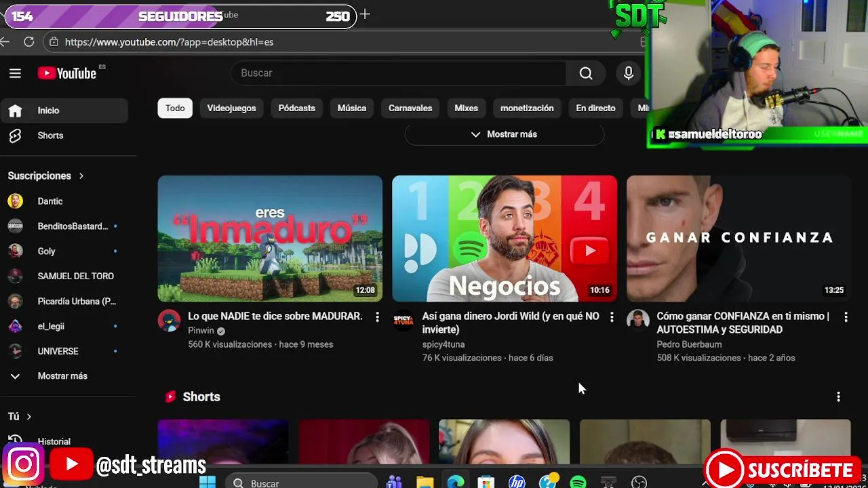Expand the Tú section in the sidebar
The image size is (868, 488).
click(x=20, y=416)
